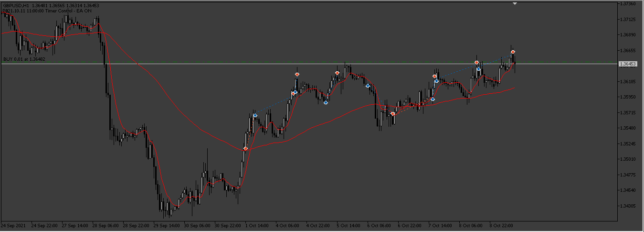
Task: Click the 1.35715 price axis label
Action: 628,112
